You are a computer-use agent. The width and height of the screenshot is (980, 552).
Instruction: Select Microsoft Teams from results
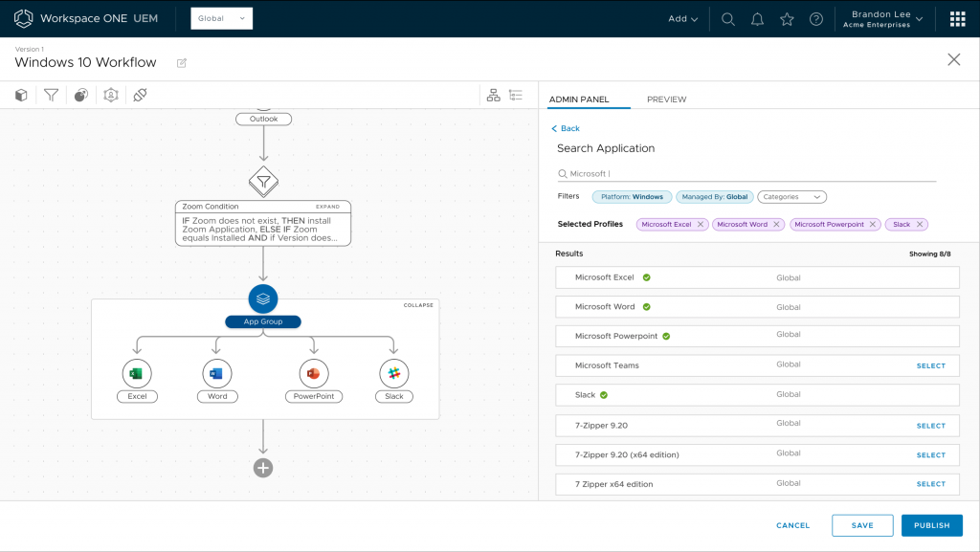point(930,365)
